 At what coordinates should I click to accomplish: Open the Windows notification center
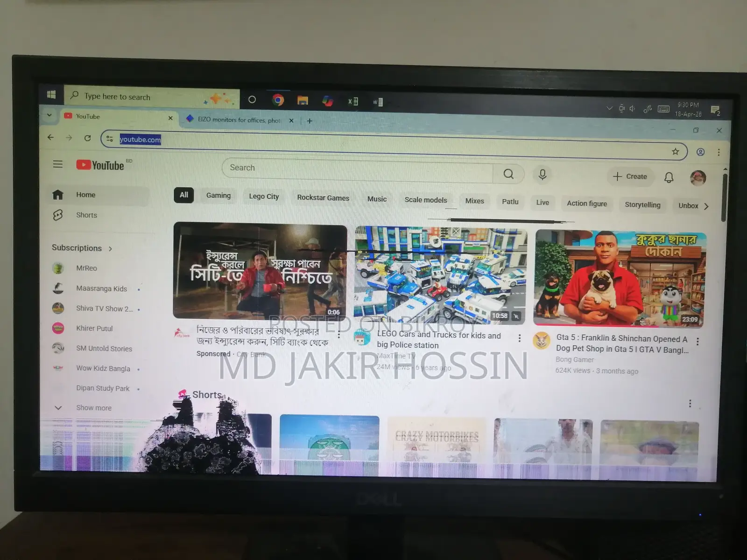coord(715,111)
